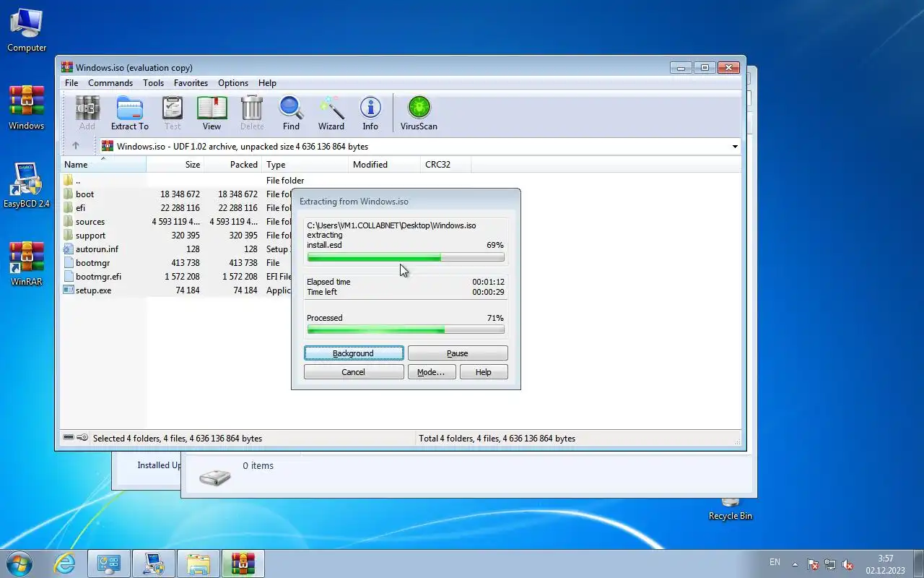
Task: Select the support folder icon
Action: [x=69, y=236]
